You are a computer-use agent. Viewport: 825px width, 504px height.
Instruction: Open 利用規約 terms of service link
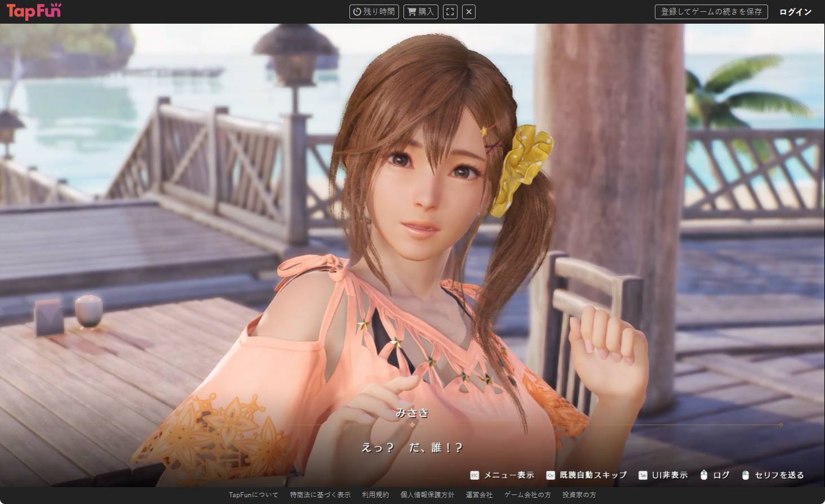click(x=375, y=495)
